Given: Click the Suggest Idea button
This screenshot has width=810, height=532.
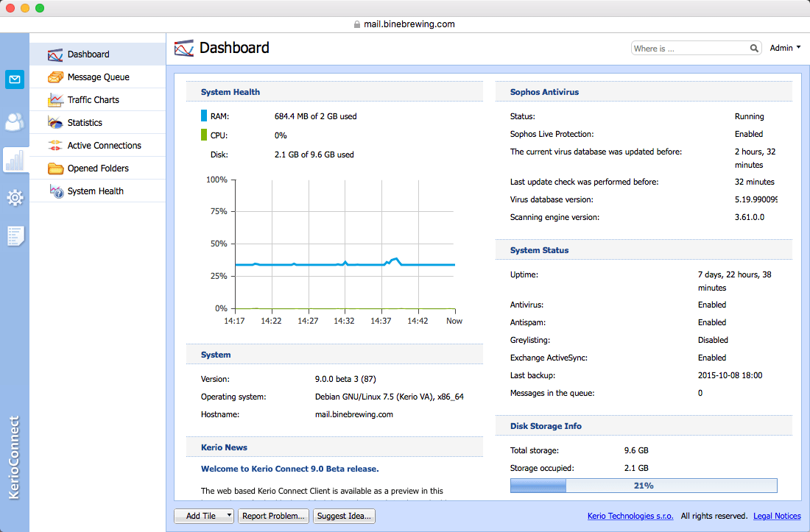Looking at the screenshot, I should (x=344, y=516).
